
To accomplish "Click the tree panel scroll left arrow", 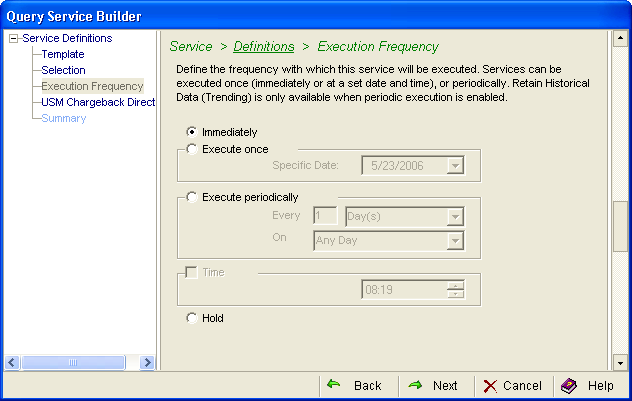I will [x=12, y=362].
